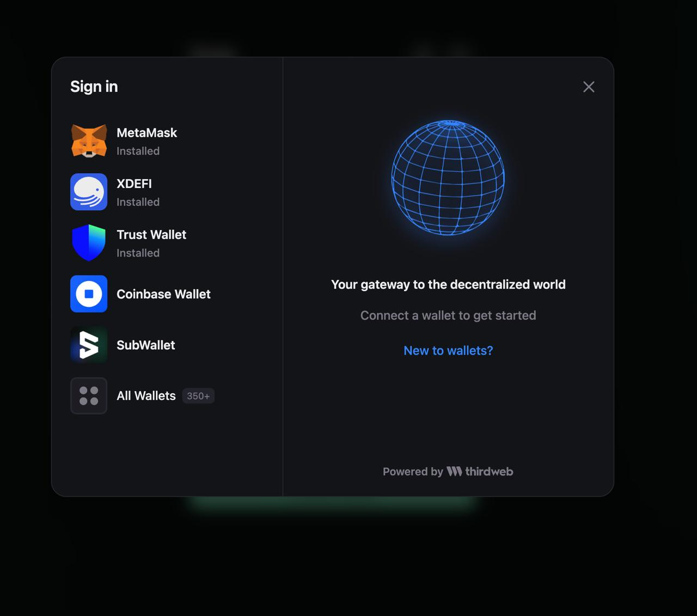
Task: Click the Trust Wallet shield icon
Action: coord(89,243)
